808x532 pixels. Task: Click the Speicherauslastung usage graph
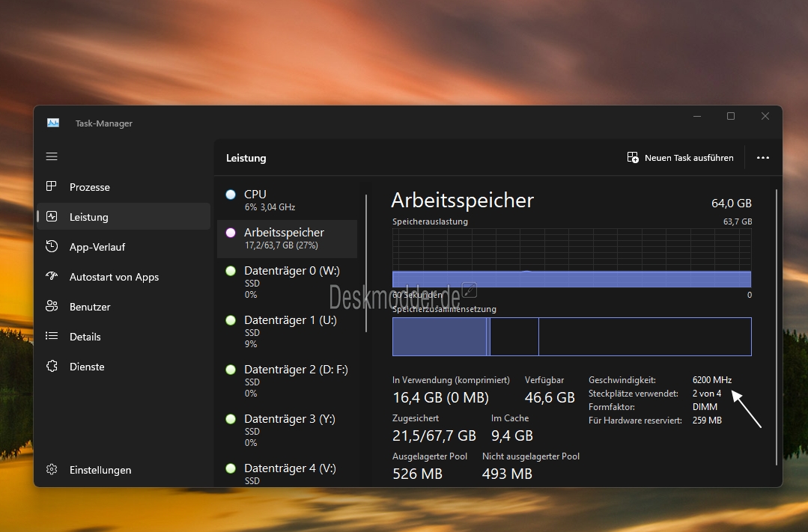pos(572,257)
